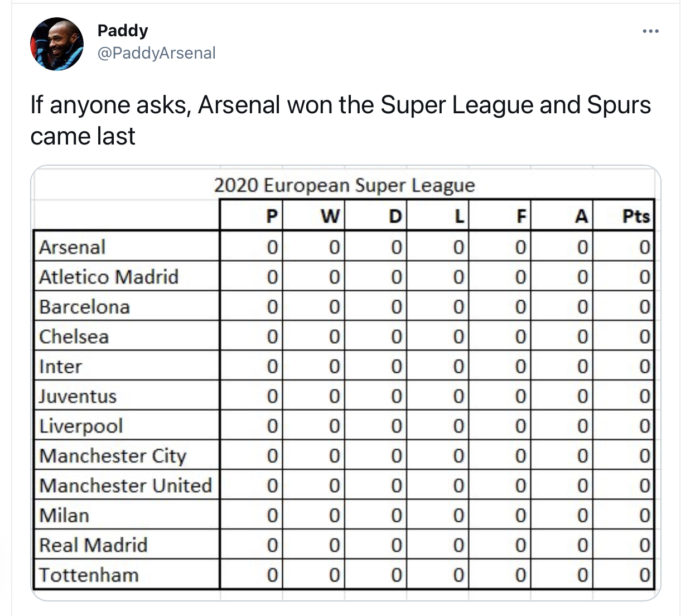Viewport: 695px width, 616px height.
Task: Click Paddy's profile avatar picture
Action: [x=56, y=44]
